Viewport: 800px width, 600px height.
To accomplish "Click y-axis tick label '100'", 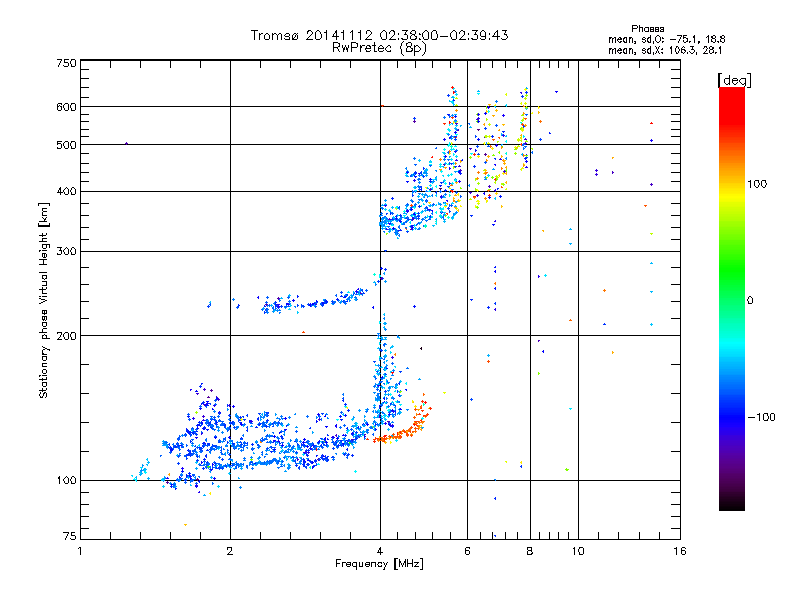I will pyautogui.click(x=66, y=481).
